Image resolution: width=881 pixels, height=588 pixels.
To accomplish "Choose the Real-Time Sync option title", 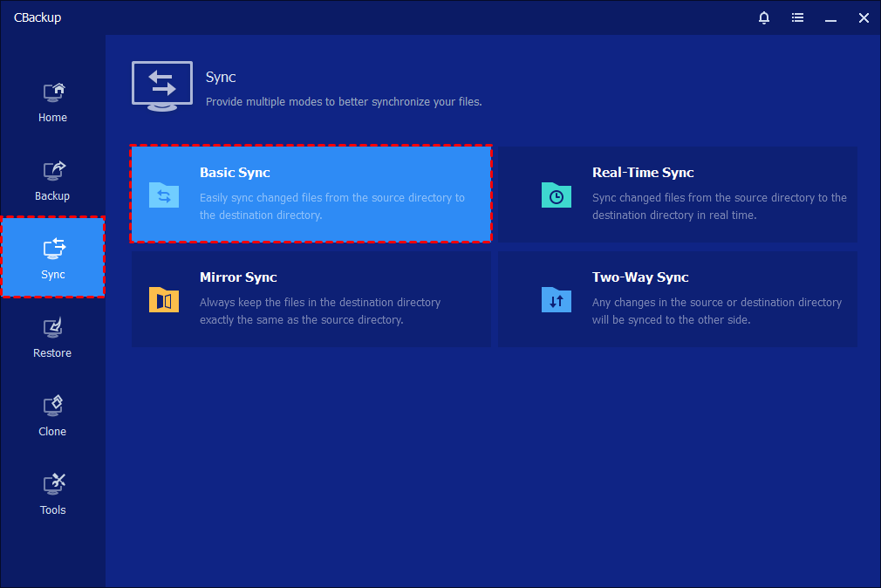I will (643, 173).
